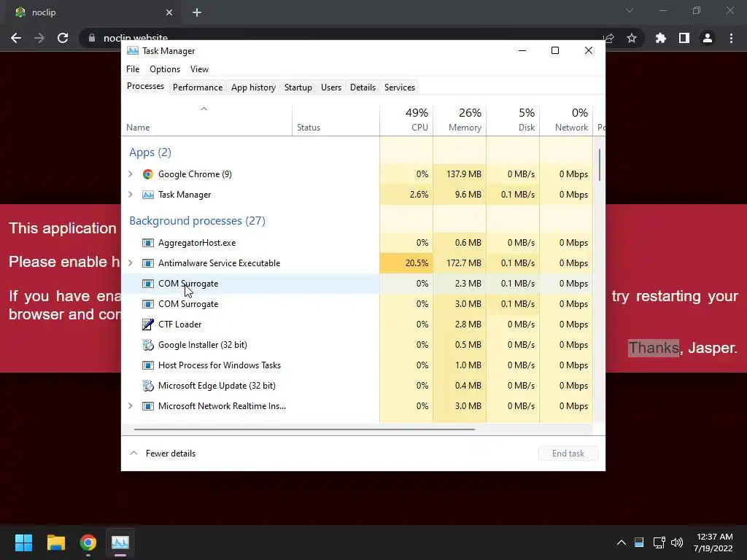Viewport: 747px width, 560px height.
Task: Sort processes by the CPU column
Action: tap(406, 120)
